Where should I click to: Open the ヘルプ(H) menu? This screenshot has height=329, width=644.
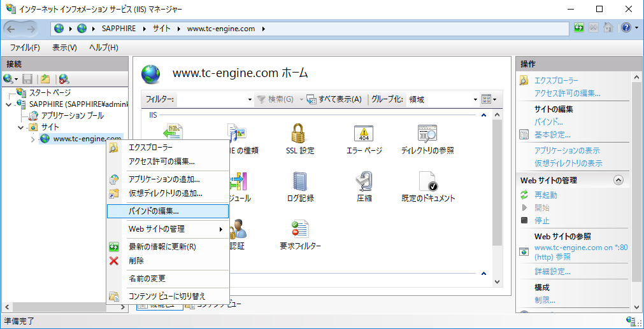click(x=104, y=48)
